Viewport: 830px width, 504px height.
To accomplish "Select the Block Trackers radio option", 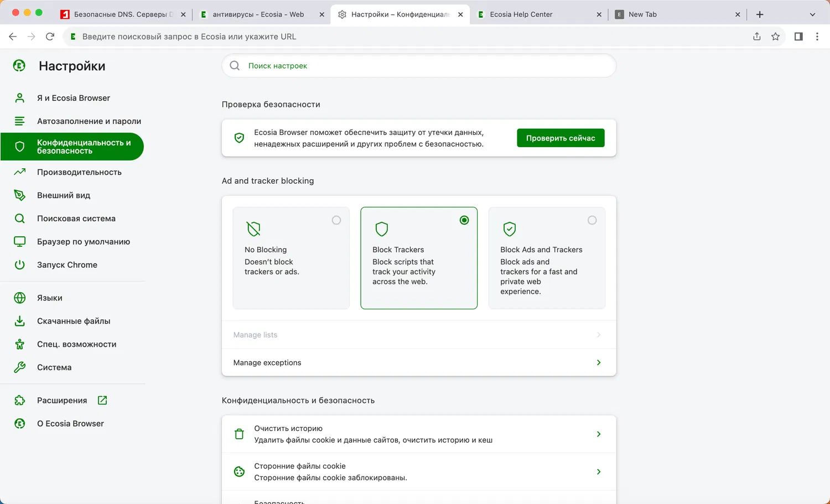I will [x=464, y=220].
